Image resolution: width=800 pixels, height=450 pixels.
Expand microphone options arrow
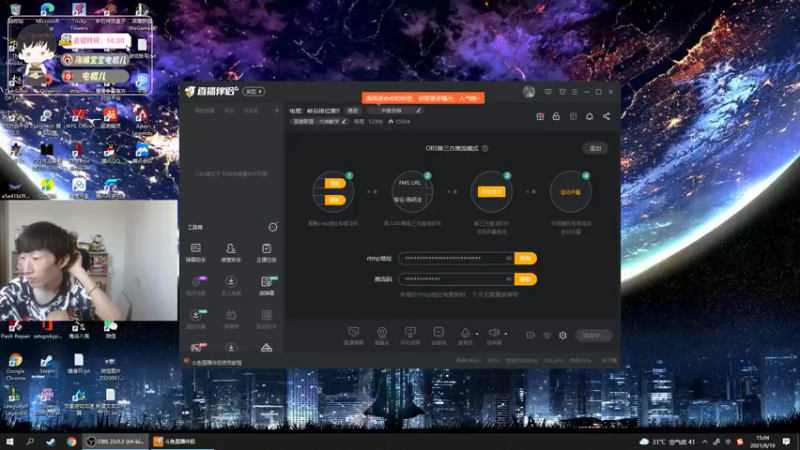(477, 334)
